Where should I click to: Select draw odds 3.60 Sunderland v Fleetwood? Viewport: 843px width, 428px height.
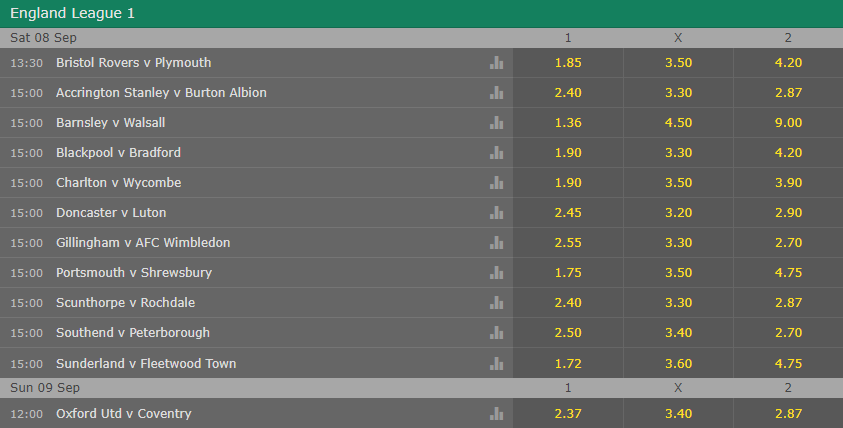pyautogui.click(x=678, y=363)
